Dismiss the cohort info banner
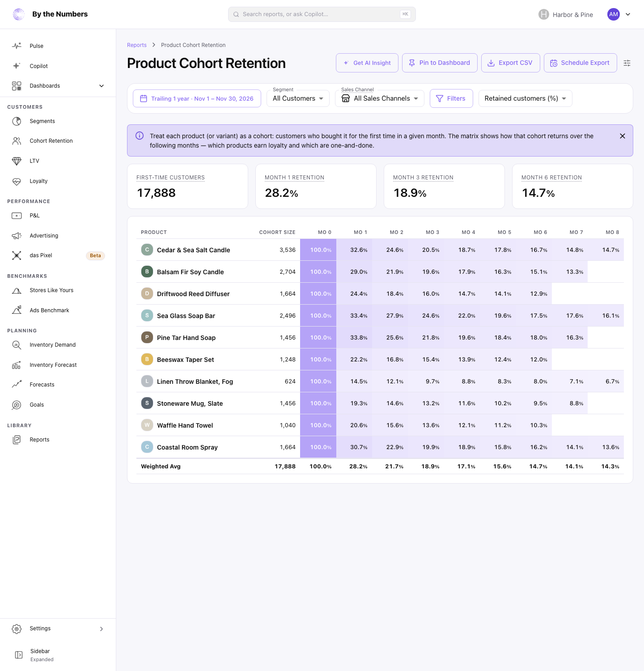The image size is (644, 671). pyautogui.click(x=623, y=136)
